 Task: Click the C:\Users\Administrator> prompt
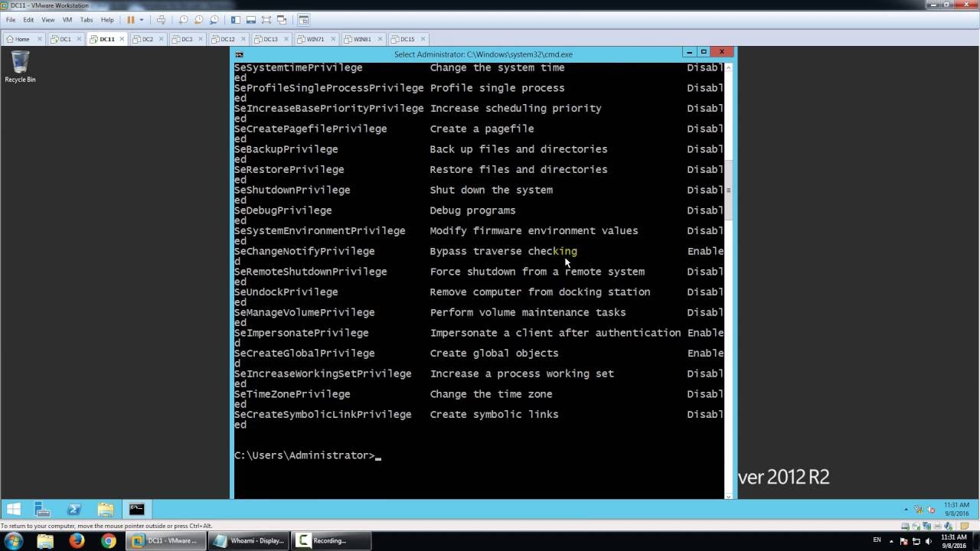(x=305, y=455)
